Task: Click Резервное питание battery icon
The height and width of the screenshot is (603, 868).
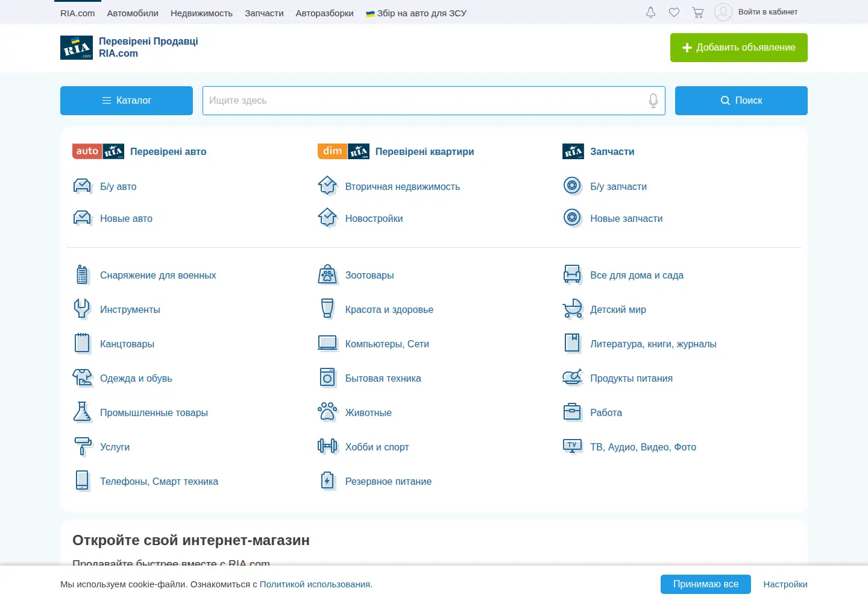Action: (328, 481)
